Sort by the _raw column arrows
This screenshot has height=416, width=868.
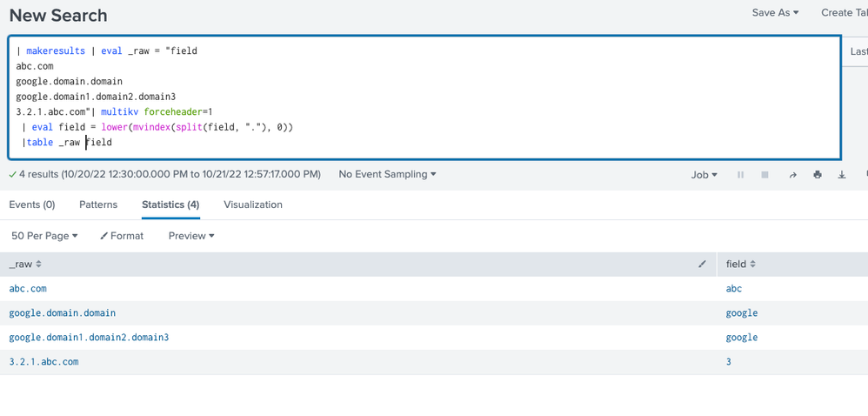[38, 264]
